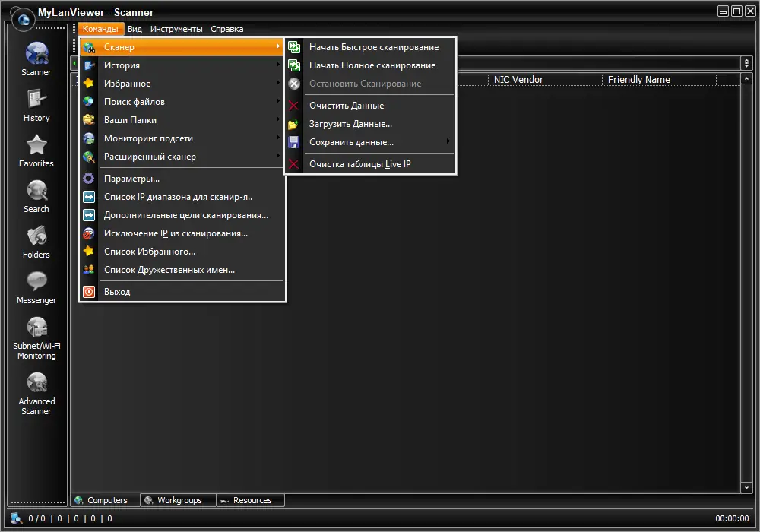
Task: Open the toolbar options stepper at right
Action: coord(746,63)
